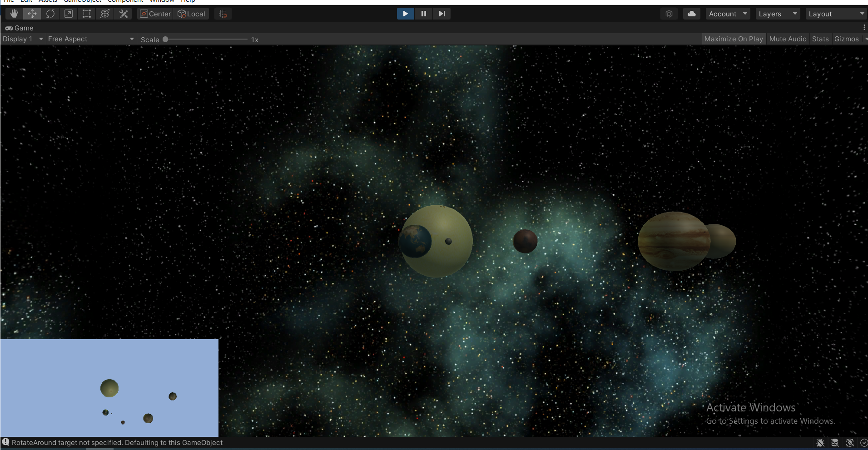Toggle pivot mode with the Center button
Viewport: 868px width, 450px height.
(x=155, y=14)
